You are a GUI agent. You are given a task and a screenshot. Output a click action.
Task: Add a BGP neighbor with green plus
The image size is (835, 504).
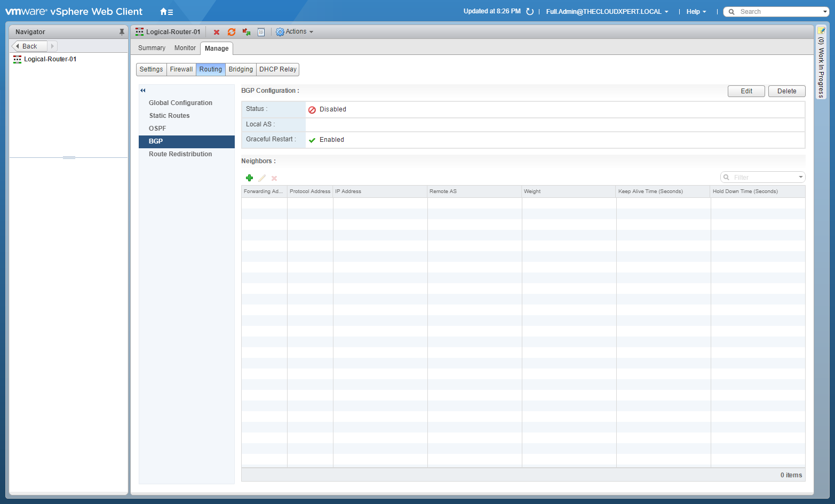click(249, 178)
